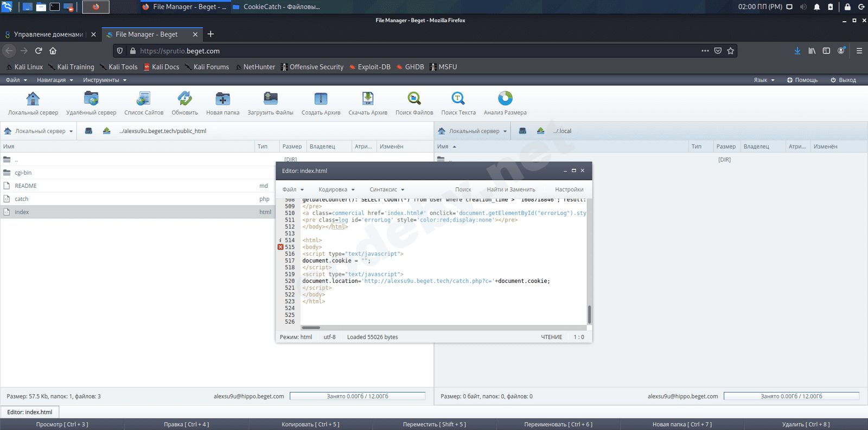Click Выход logout button

point(843,80)
